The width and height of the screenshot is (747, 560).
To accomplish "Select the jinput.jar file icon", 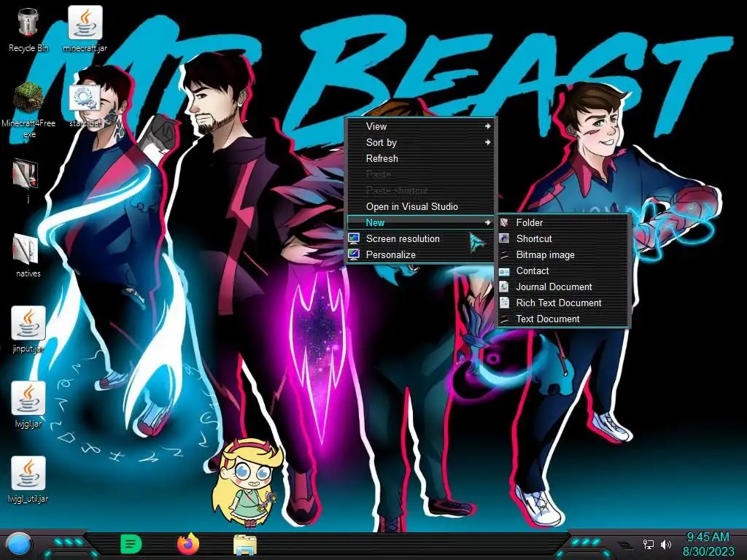I will 28,323.
